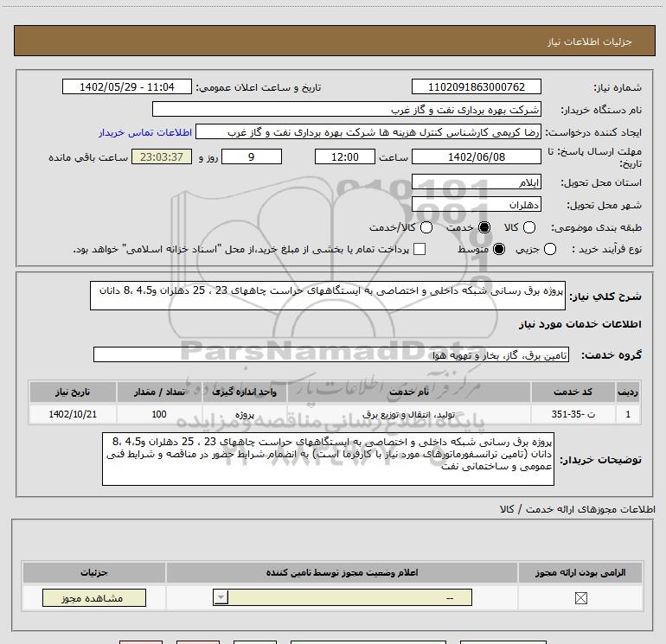The height and width of the screenshot is (644, 666).
Task: Click the announcement date field 1402/05/29 - 11:04
Action: [x=127, y=86]
